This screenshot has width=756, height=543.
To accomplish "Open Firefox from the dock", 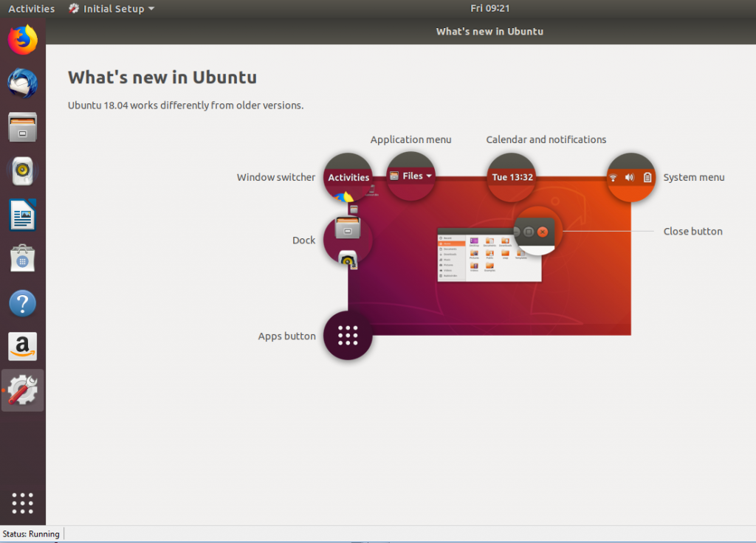I will [23, 40].
